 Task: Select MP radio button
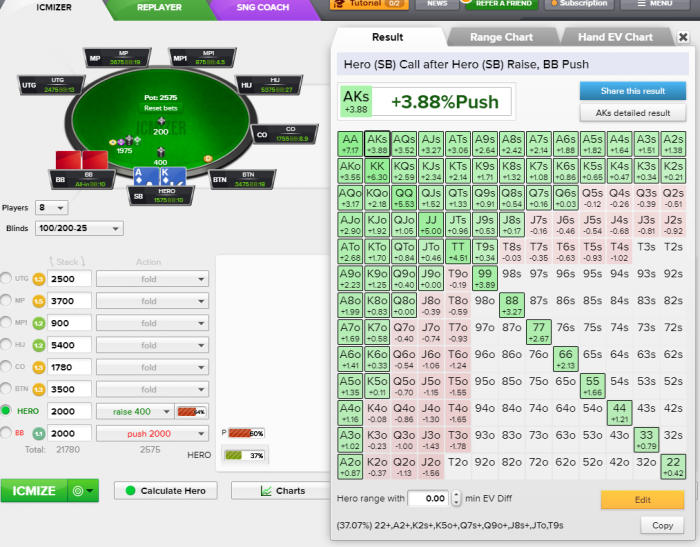pyautogui.click(x=6, y=300)
